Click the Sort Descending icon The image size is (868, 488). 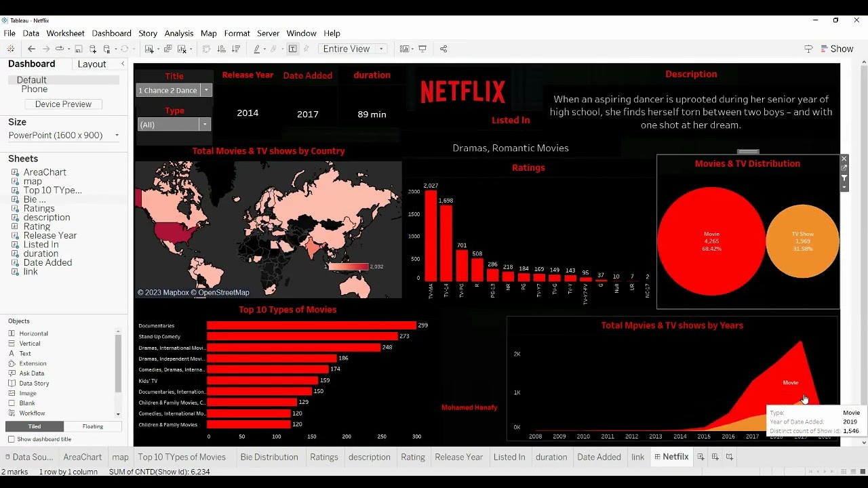pos(235,49)
